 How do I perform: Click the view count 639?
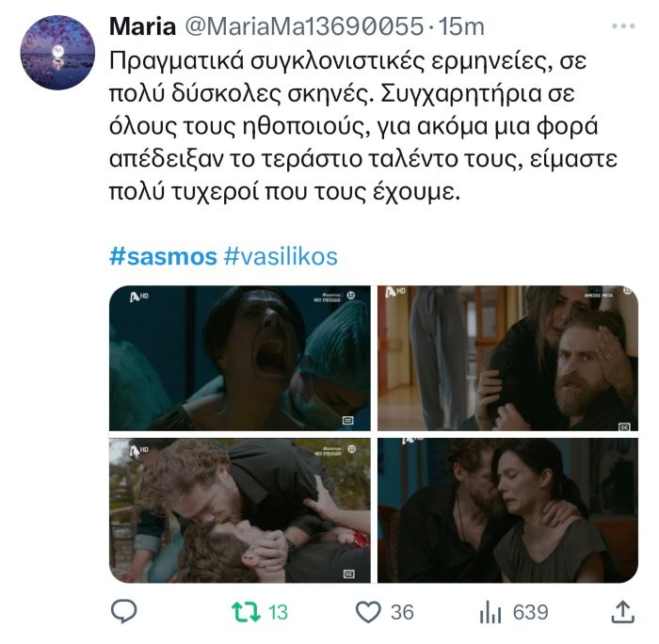point(530,613)
